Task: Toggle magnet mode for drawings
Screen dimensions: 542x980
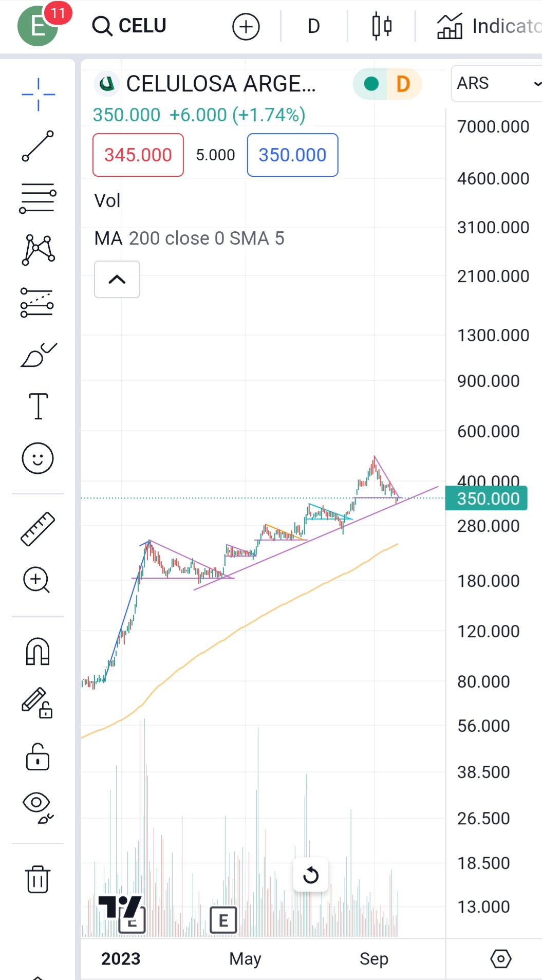Action: tap(38, 652)
